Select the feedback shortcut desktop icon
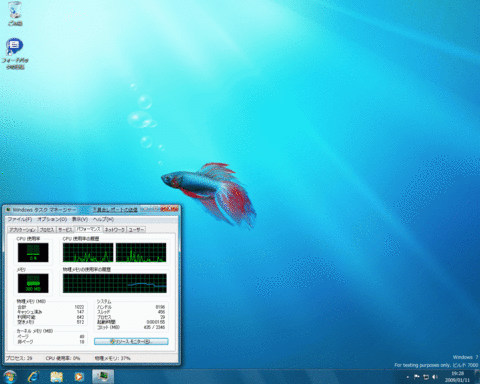 15,54
